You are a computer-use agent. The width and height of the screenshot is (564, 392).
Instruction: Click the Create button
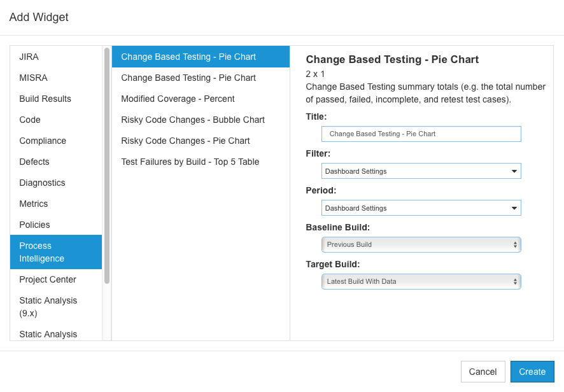coord(532,372)
